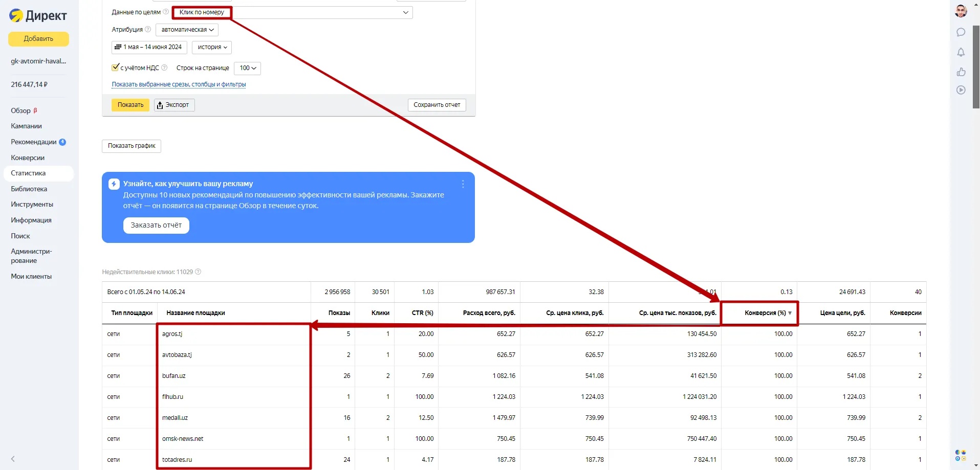Viewport: 980px width, 470px height.
Task: Open rows per page '100' dropdown
Action: [x=247, y=68]
